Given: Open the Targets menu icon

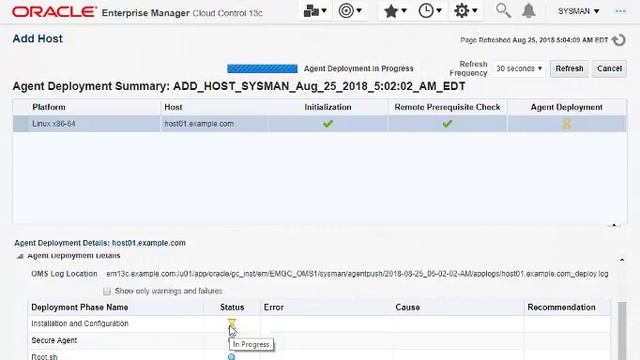Looking at the screenshot, I should pyautogui.click(x=350, y=11).
